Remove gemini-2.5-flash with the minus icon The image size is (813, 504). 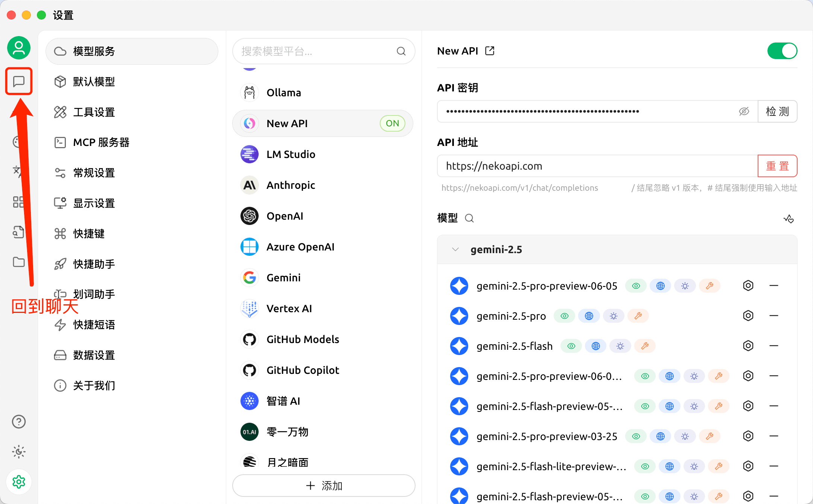pyautogui.click(x=774, y=346)
